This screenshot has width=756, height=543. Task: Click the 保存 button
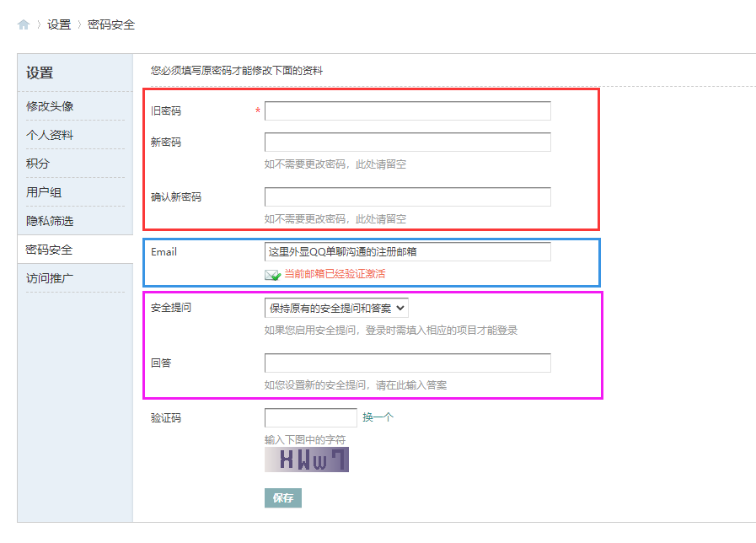283,497
